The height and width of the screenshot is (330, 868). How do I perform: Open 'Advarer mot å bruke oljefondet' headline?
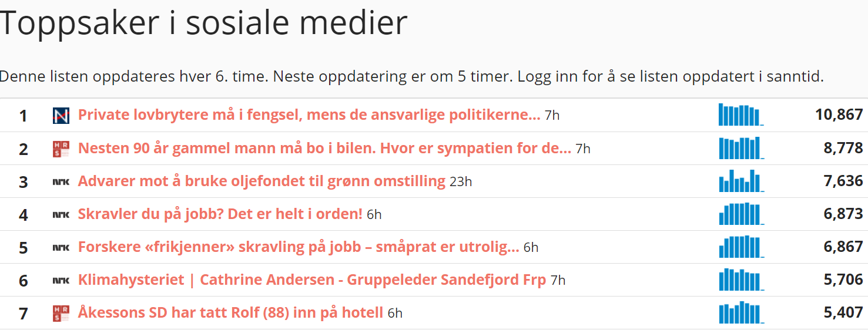point(262,181)
